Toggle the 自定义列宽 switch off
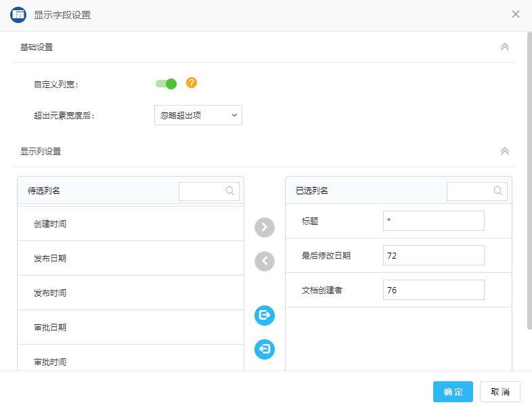Viewport: 532px width, 409px height. coord(166,84)
